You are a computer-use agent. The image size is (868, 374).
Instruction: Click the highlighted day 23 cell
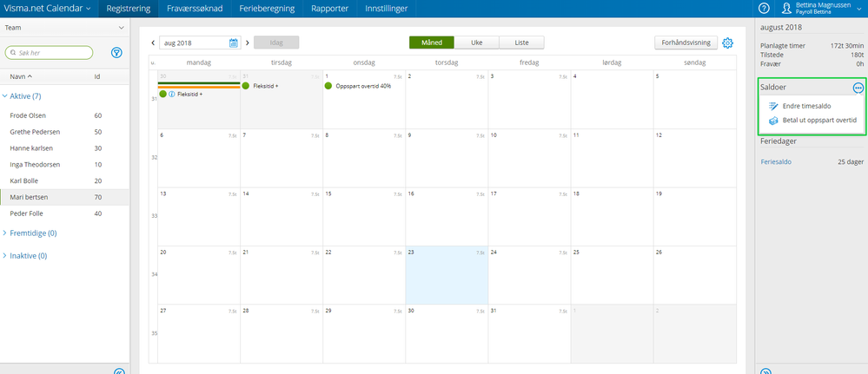[447, 275]
